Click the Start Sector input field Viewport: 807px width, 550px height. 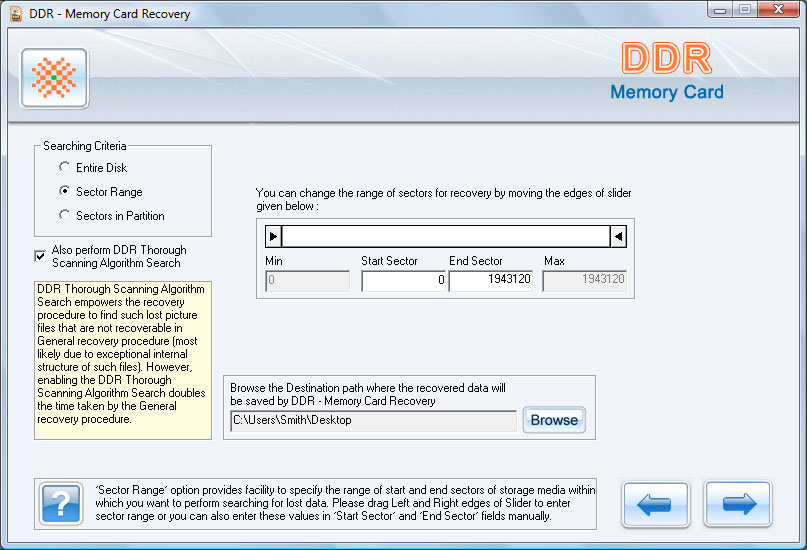(404, 281)
